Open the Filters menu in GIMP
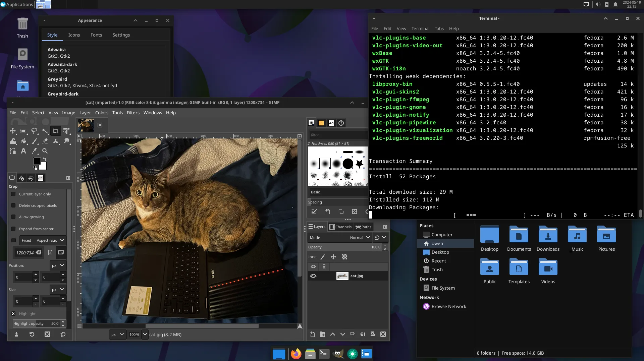 pyautogui.click(x=133, y=113)
